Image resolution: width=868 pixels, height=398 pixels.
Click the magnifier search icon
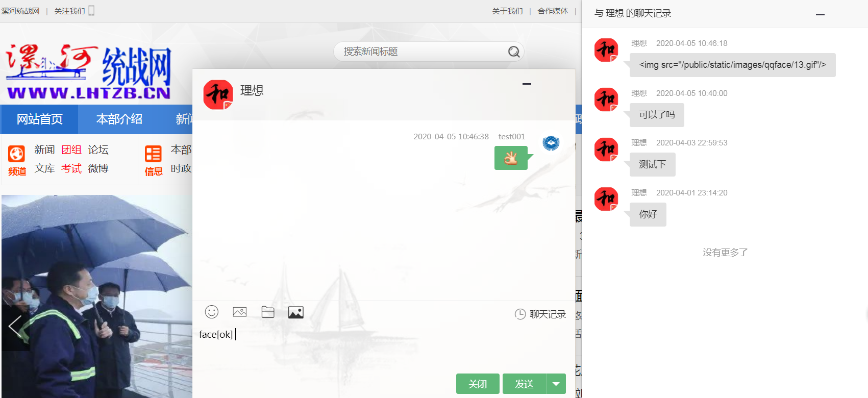[514, 52]
